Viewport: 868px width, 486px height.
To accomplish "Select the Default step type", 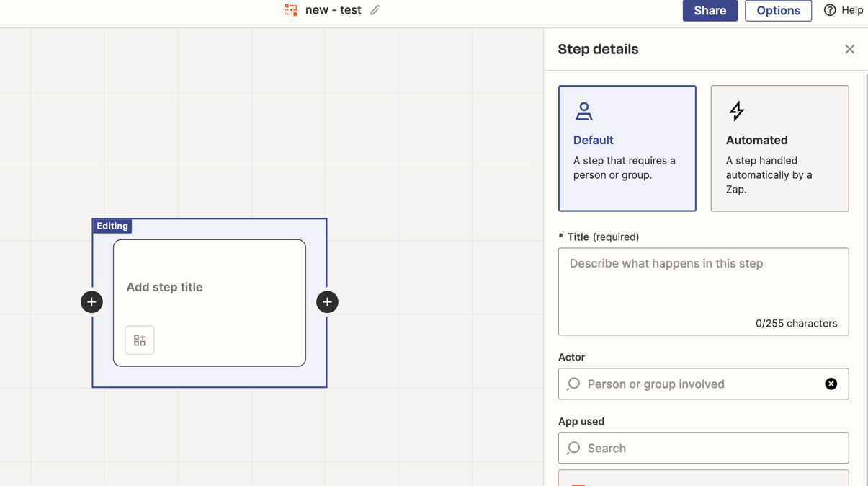I will [627, 148].
